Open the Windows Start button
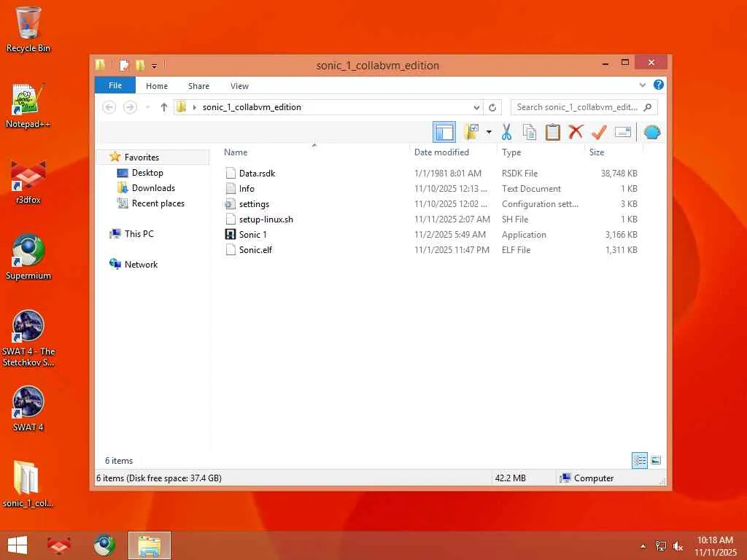 (18, 545)
